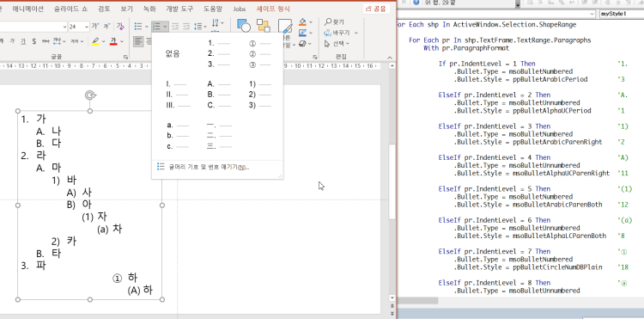Click the text direction icon
The height and width of the screenshot is (319, 644).
[x=216, y=22]
